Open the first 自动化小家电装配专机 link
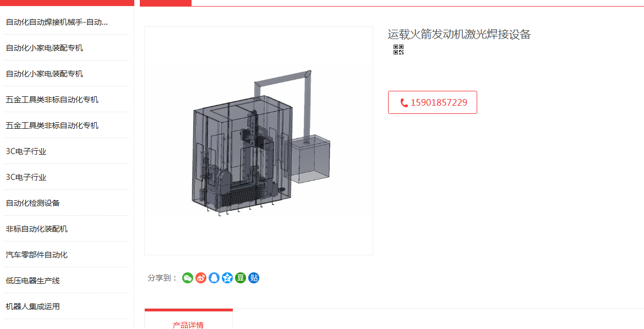This screenshot has height=329, width=644. pyautogui.click(x=45, y=48)
